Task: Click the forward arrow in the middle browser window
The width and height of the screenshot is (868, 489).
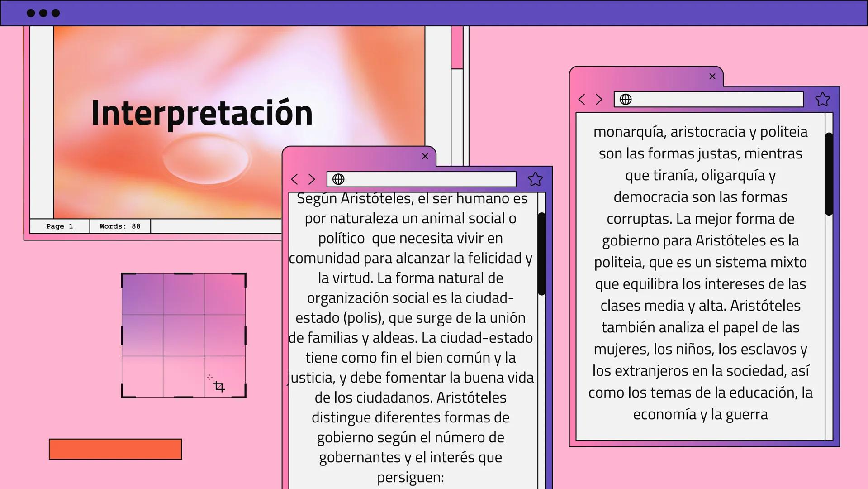Action: point(312,179)
